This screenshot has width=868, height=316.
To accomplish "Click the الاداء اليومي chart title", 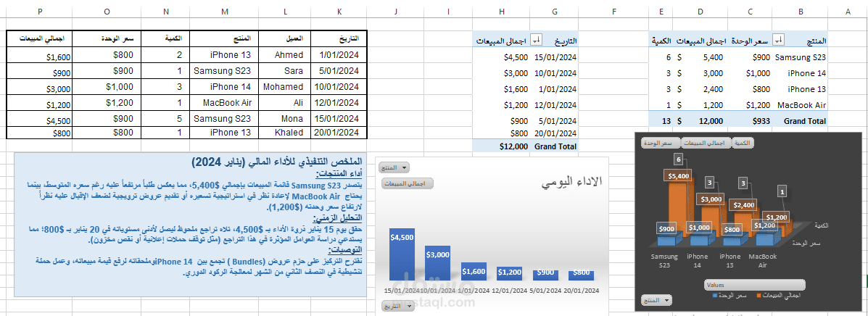I will tap(572, 183).
